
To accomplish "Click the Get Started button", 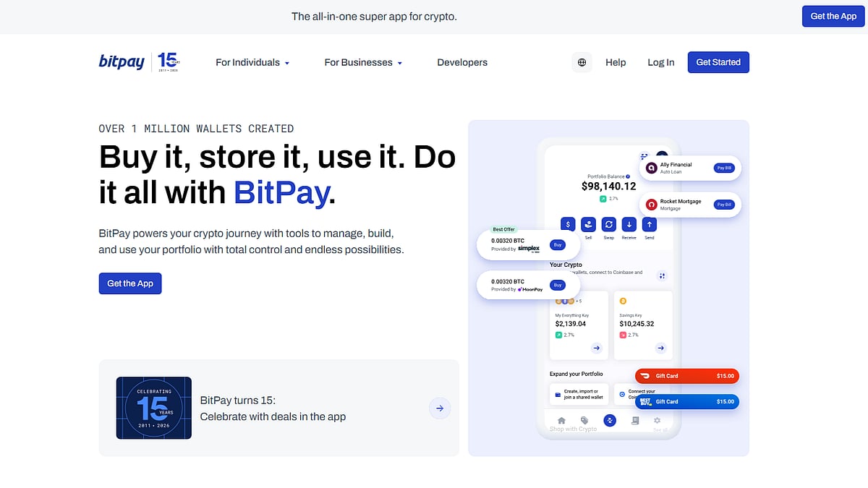I will (718, 62).
